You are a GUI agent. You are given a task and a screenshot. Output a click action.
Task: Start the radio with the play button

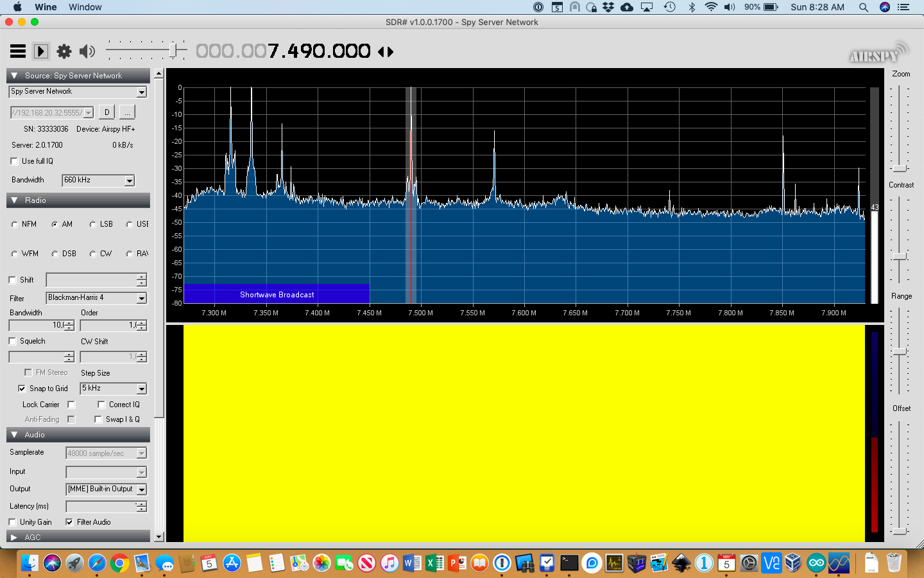(41, 51)
